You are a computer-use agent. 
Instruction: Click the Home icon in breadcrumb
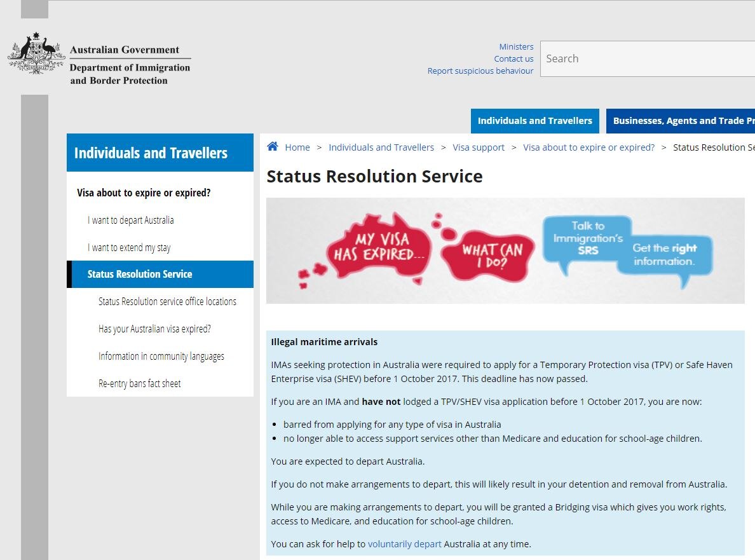click(x=273, y=147)
